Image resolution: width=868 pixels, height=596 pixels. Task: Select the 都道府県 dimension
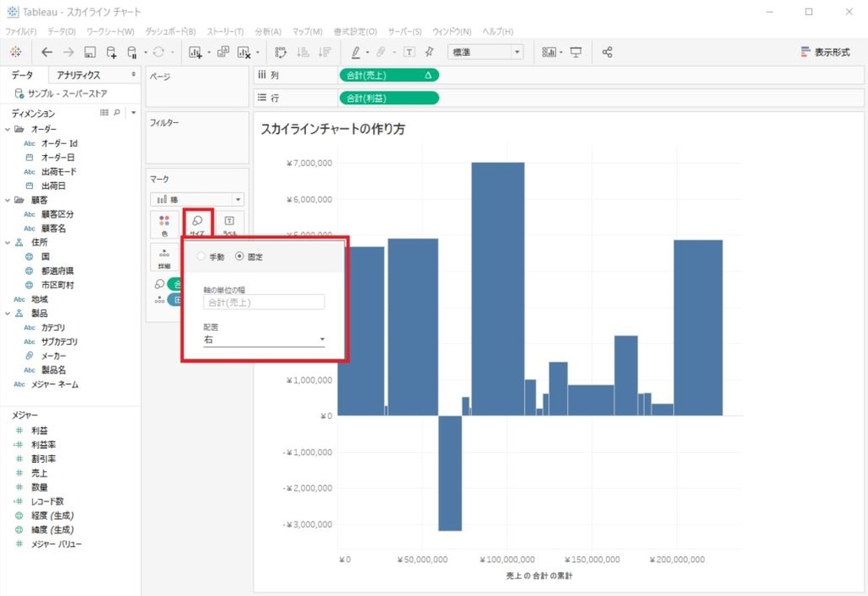click(57, 270)
